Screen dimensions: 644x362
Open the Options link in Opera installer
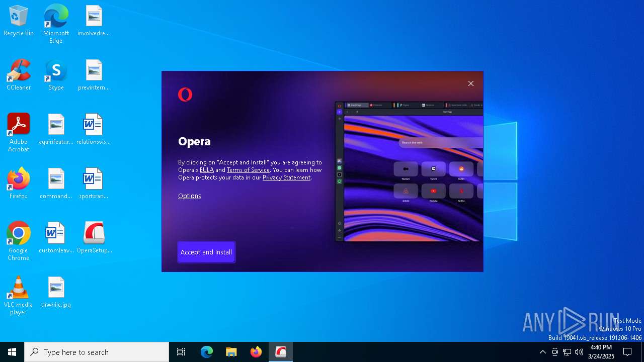(190, 196)
